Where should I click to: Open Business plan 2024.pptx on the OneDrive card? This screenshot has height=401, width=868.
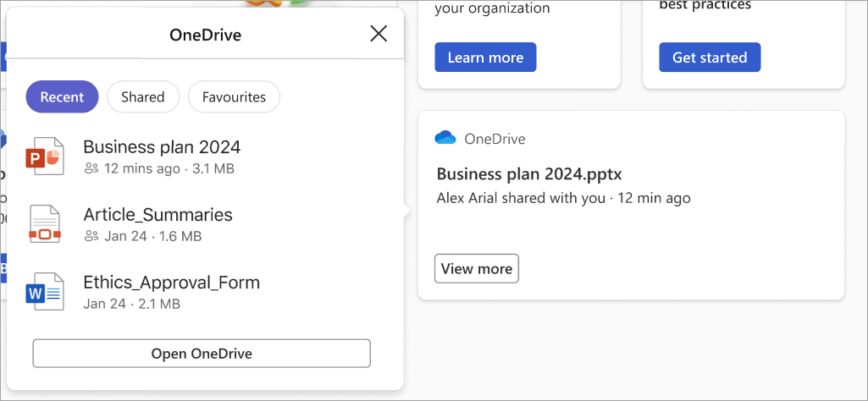coord(529,174)
